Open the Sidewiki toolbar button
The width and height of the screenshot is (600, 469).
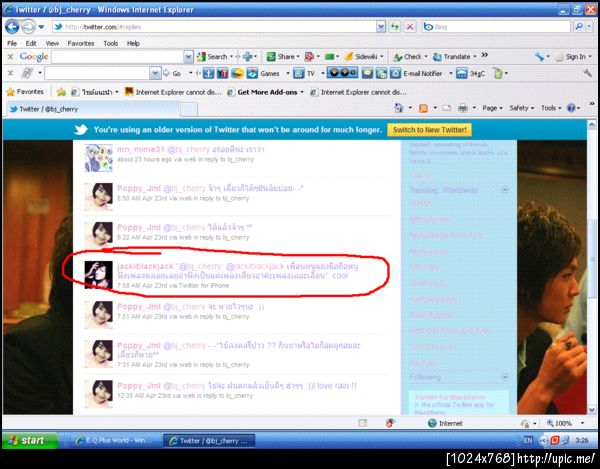tap(361, 57)
